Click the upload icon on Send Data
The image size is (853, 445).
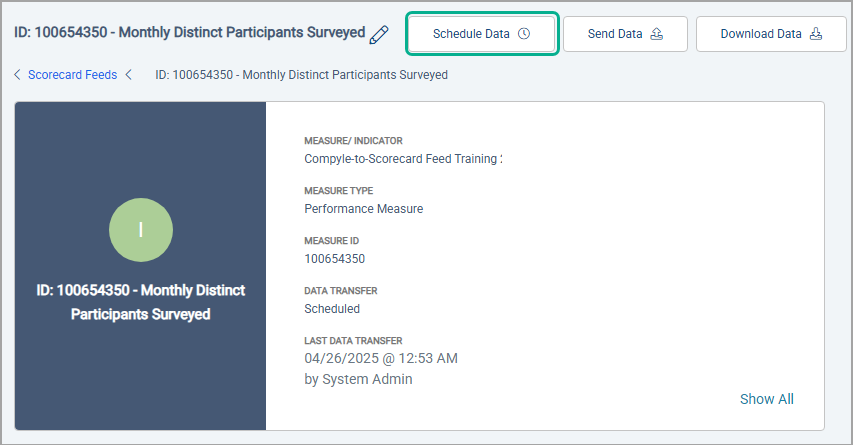[x=656, y=34]
